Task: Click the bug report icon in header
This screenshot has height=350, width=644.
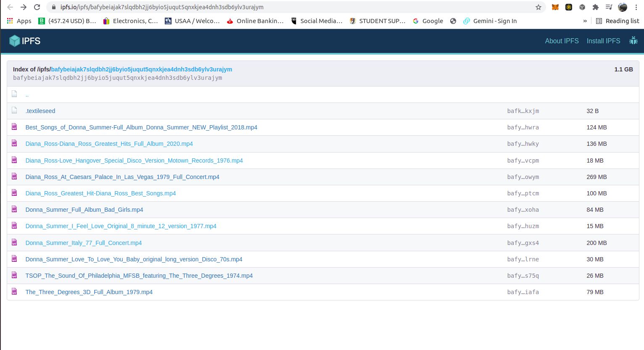Action: [633, 41]
